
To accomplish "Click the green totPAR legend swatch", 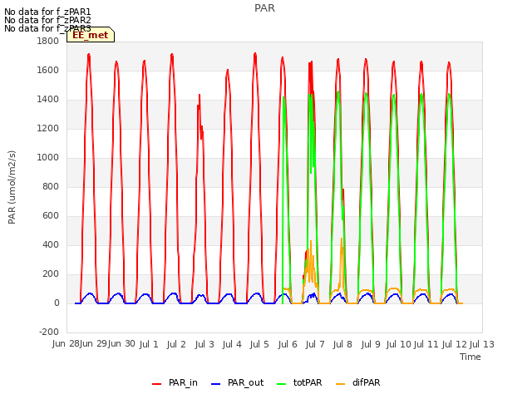I will click(282, 384).
